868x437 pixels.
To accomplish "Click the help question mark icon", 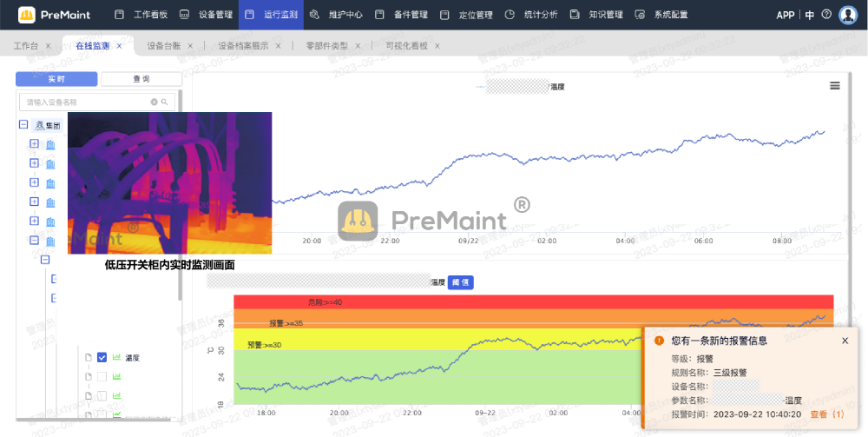I will tap(825, 15).
